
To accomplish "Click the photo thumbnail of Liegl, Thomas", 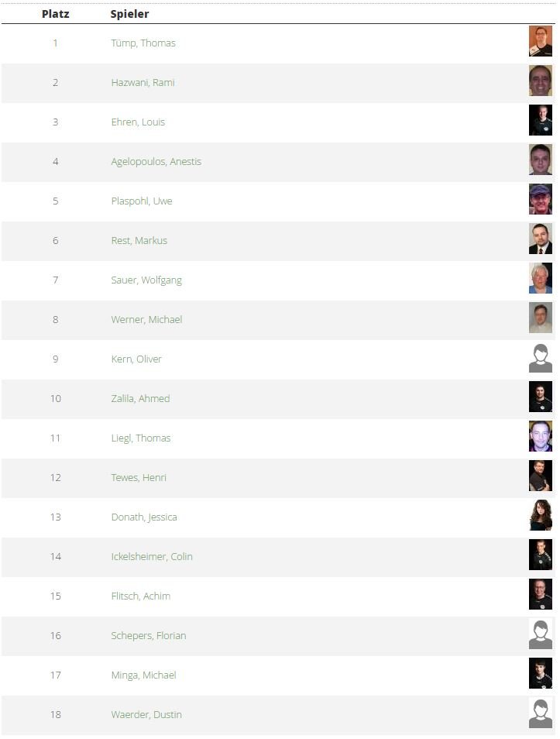I will click(540, 437).
